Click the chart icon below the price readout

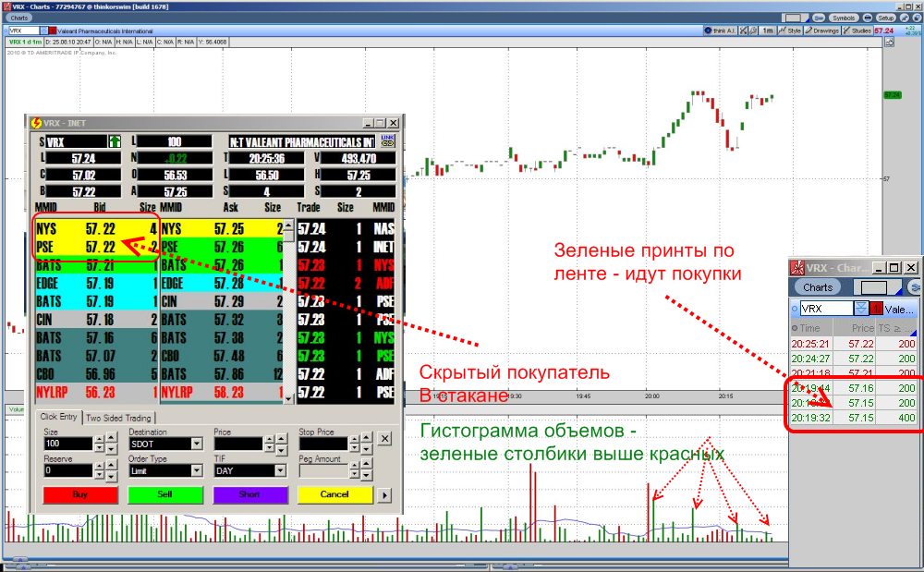pyautogui.click(x=889, y=42)
